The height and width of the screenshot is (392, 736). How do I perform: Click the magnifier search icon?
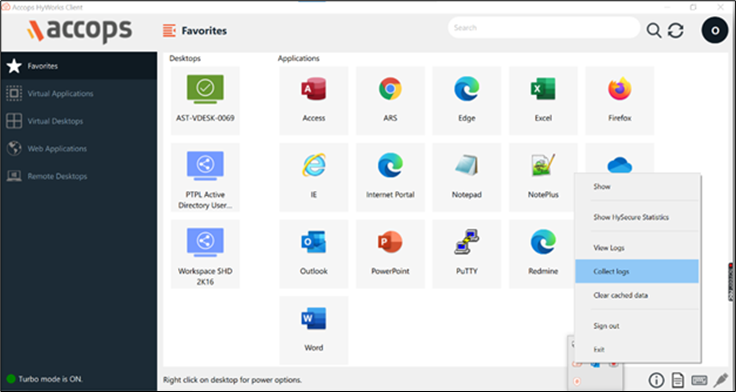click(654, 31)
